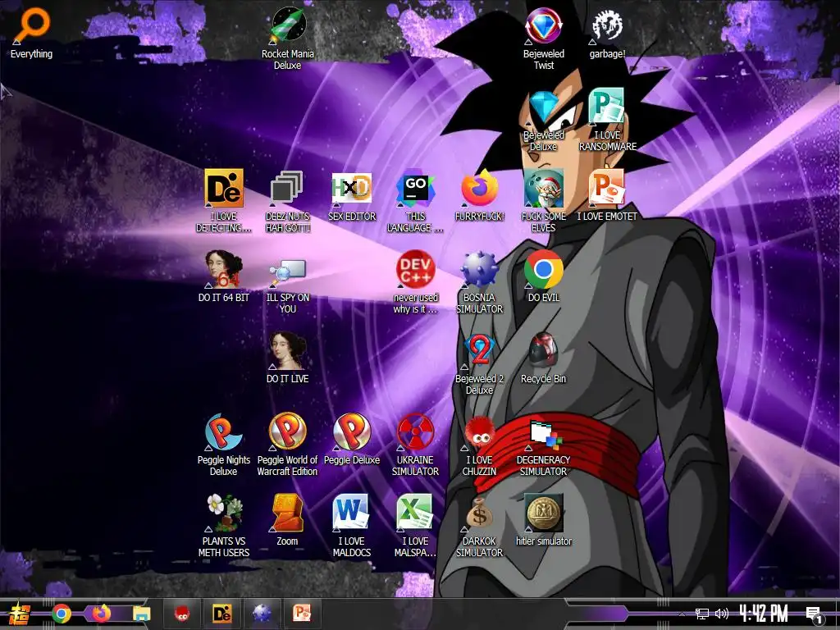Expand the hidden tray icons chevron
Viewport: 840px width, 630px height.
(x=682, y=614)
